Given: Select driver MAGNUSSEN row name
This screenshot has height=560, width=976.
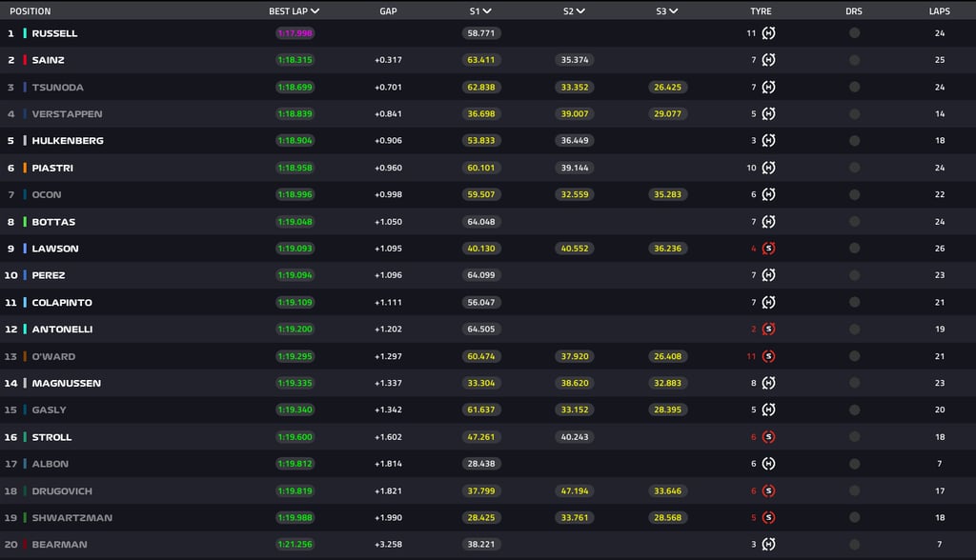Looking at the screenshot, I should (67, 383).
